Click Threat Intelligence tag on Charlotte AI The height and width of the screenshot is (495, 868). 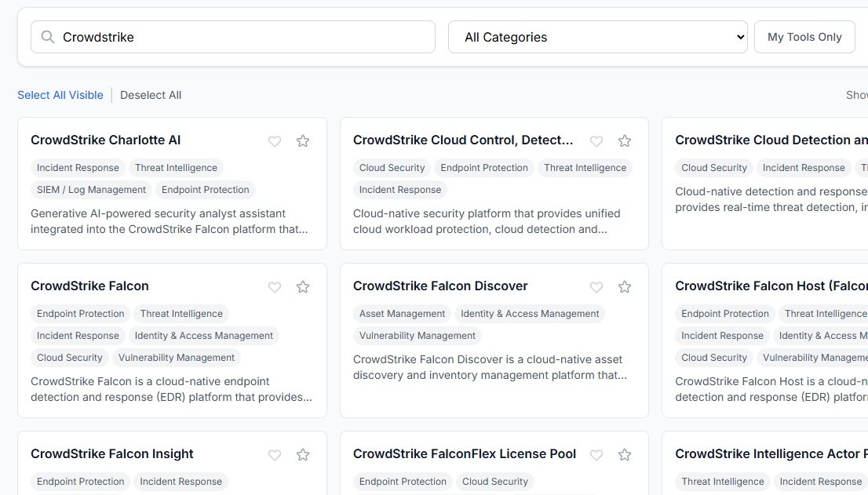click(x=176, y=168)
